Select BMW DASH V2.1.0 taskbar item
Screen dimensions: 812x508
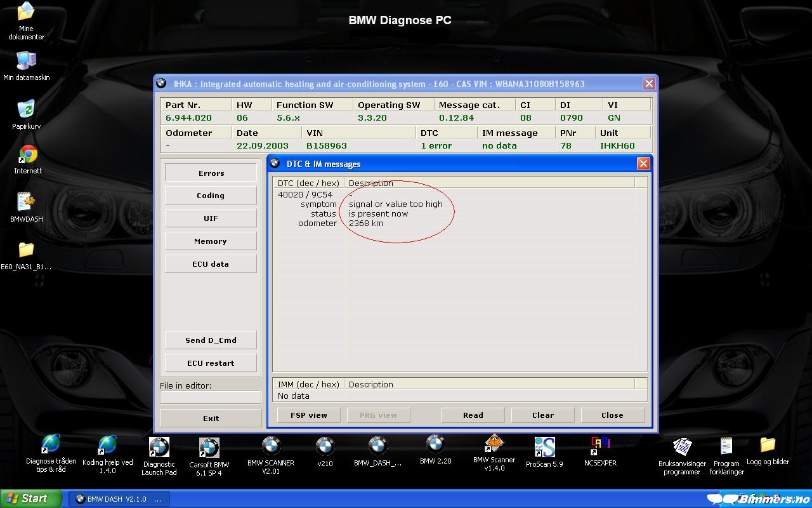tap(119, 499)
